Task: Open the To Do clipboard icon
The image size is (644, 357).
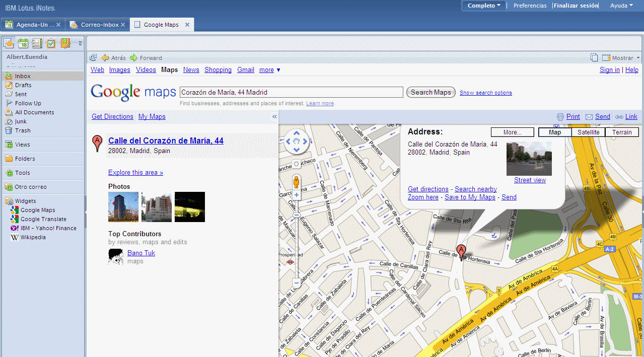Action: 51,43
